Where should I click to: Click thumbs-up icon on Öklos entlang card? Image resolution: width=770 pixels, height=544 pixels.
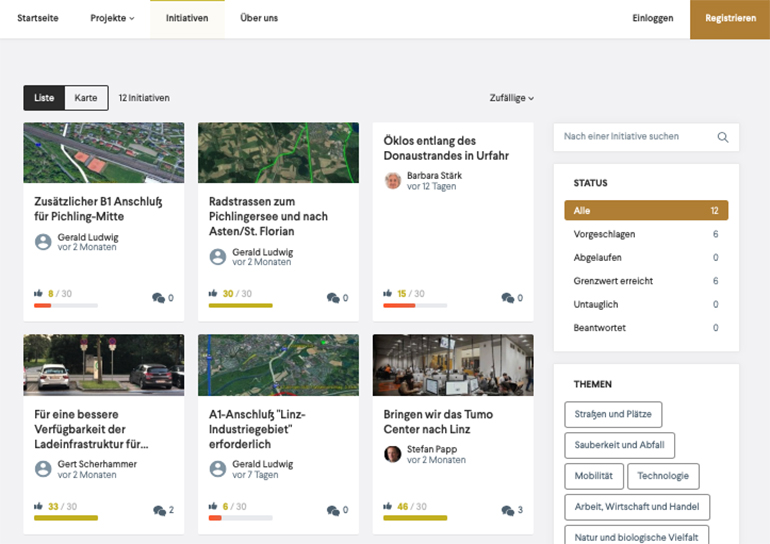[x=388, y=294]
